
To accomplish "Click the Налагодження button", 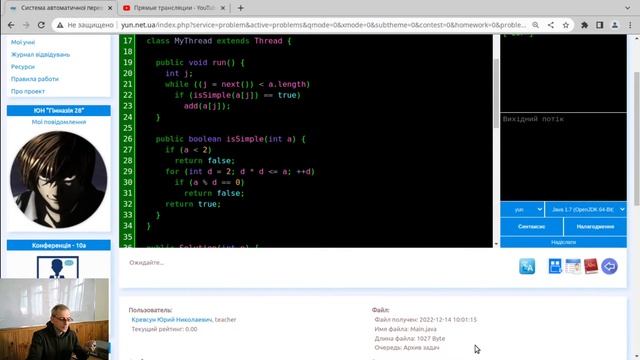I will (x=595, y=227).
